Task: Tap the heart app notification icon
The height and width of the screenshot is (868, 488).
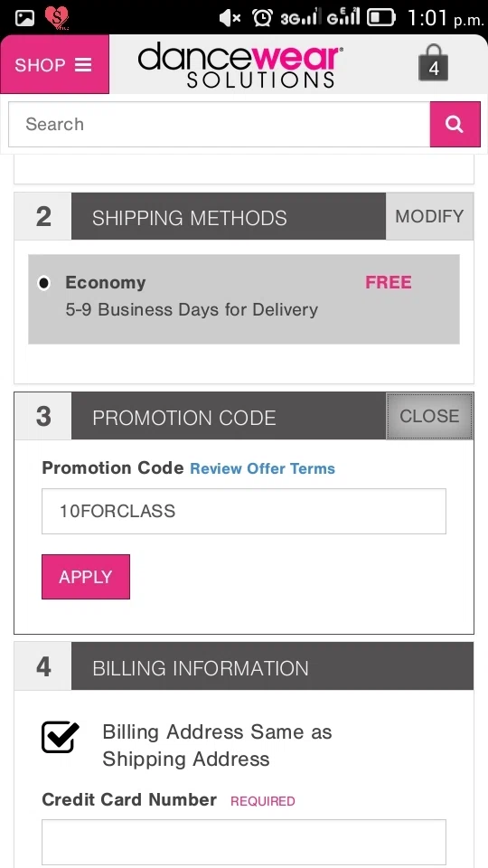Action: [56, 18]
